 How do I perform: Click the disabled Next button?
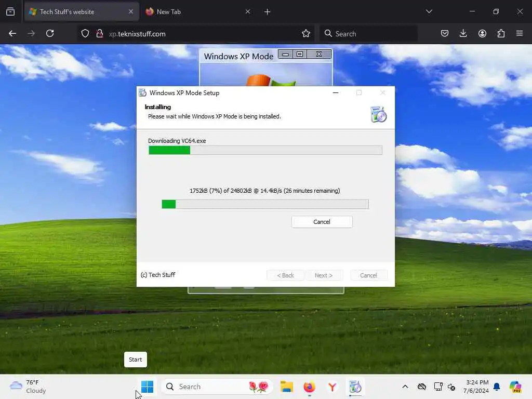click(324, 275)
